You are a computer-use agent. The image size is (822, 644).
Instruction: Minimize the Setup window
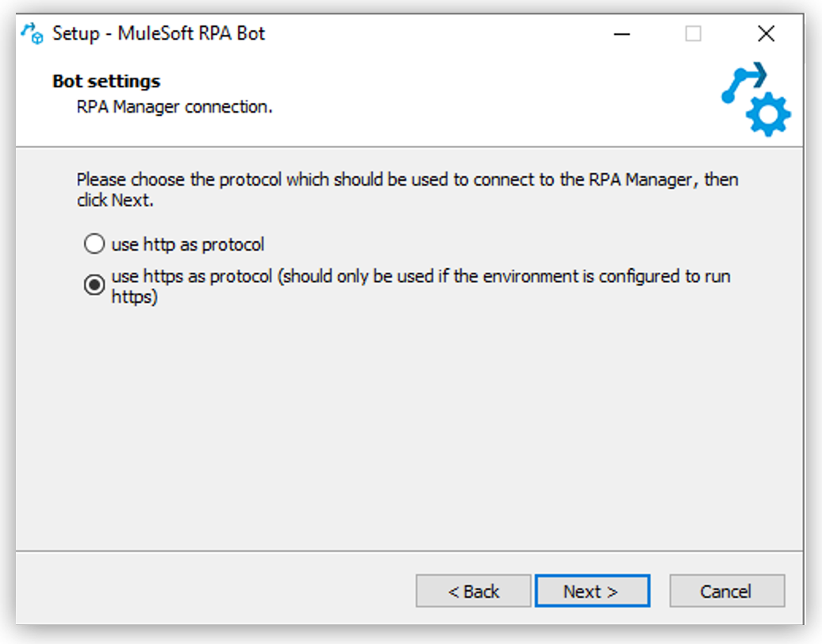pyautogui.click(x=622, y=33)
